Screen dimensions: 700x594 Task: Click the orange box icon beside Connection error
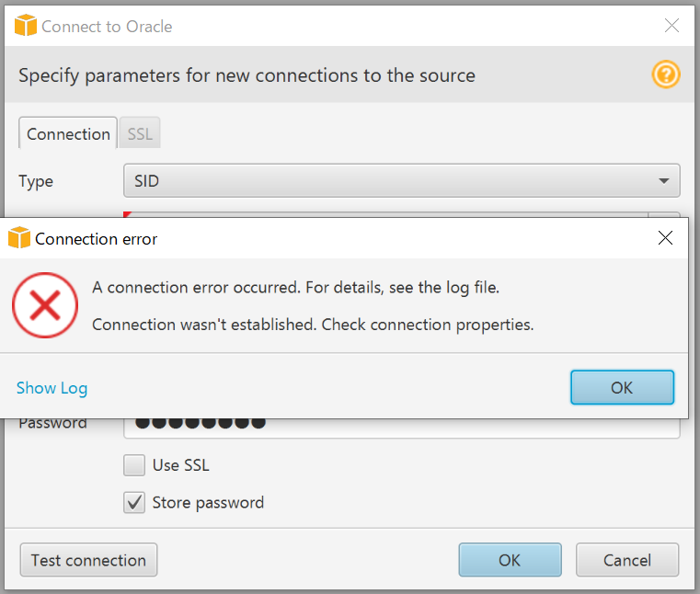pos(19,238)
